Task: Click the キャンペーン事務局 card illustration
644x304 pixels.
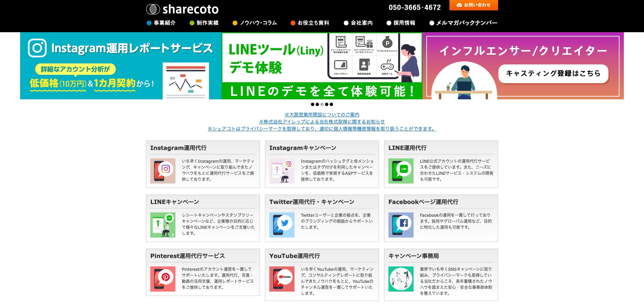Action: (401, 279)
